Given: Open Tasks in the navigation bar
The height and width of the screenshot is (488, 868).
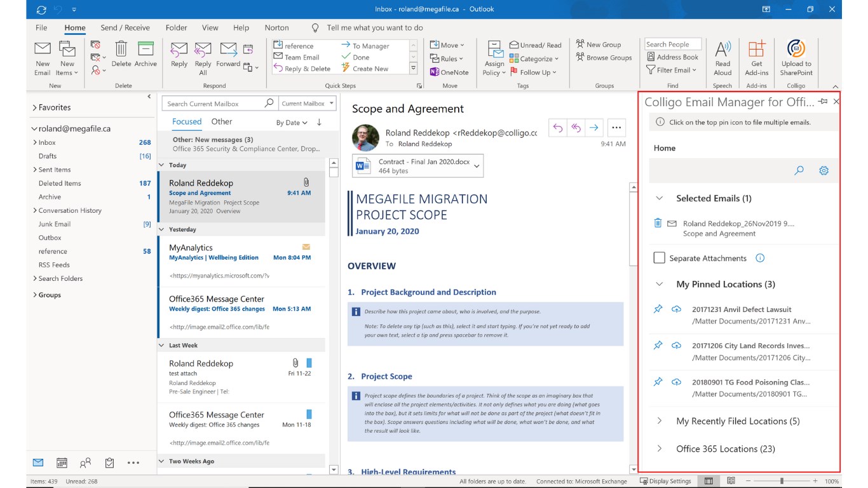Looking at the screenshot, I should click(109, 463).
